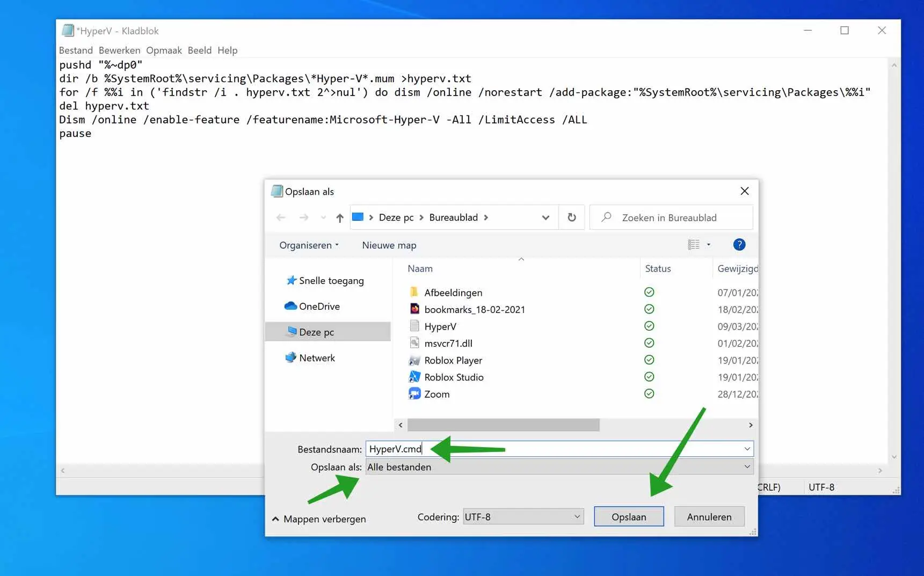This screenshot has width=924, height=576.
Task: Open the help question mark button
Action: 739,245
